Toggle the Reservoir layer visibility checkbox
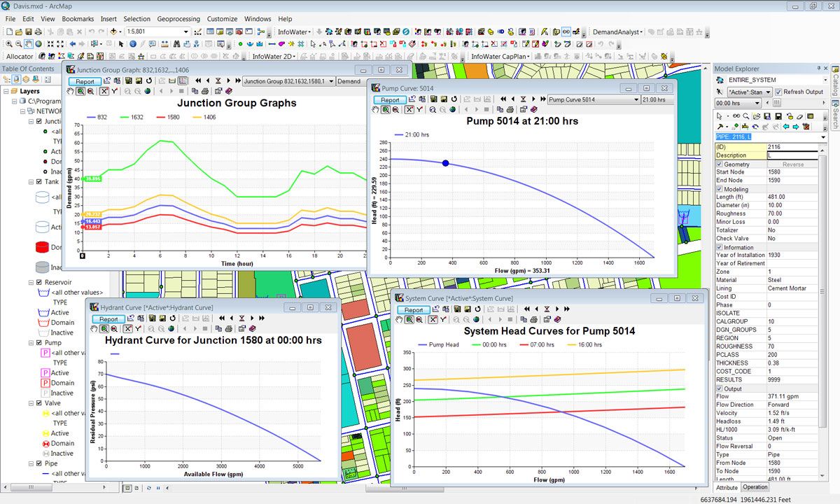Screen dimensions: 840x504 (39, 282)
